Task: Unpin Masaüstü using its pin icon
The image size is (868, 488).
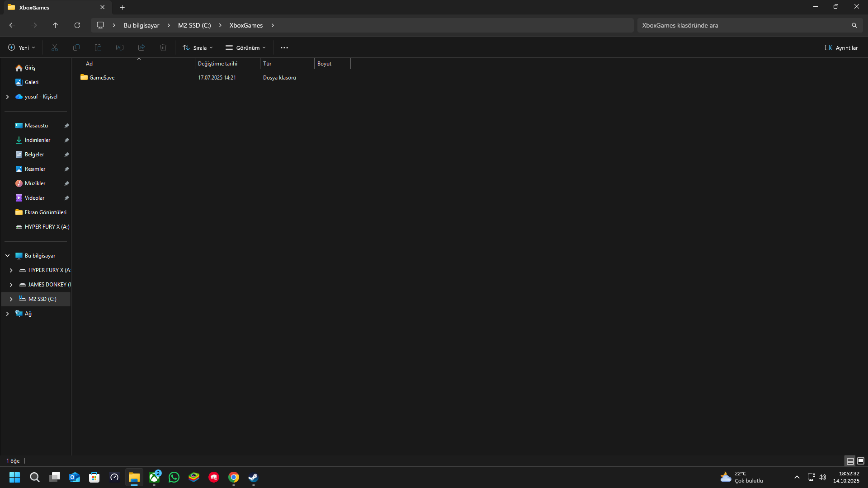Action: (x=66, y=126)
